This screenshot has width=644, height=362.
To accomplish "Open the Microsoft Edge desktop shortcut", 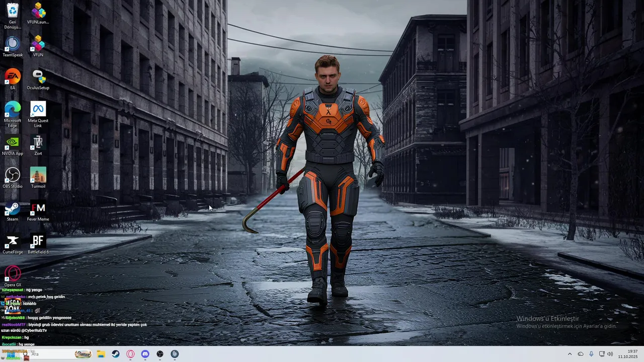I will pyautogui.click(x=13, y=114).
